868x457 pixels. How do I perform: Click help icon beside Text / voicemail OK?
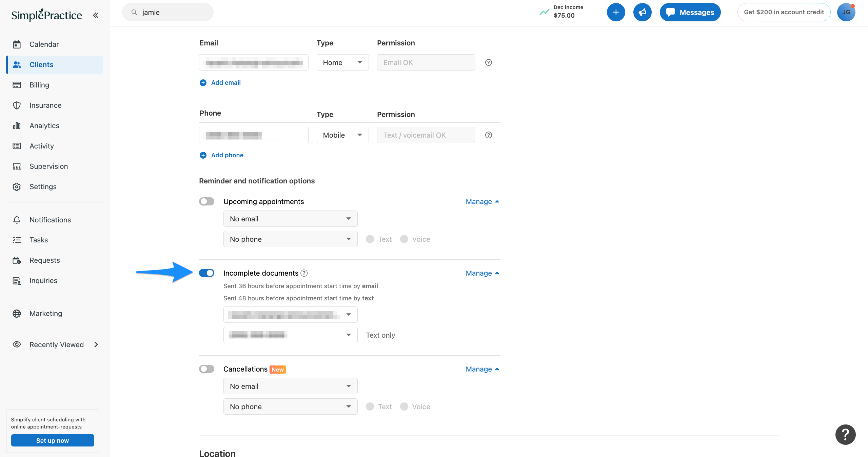488,135
